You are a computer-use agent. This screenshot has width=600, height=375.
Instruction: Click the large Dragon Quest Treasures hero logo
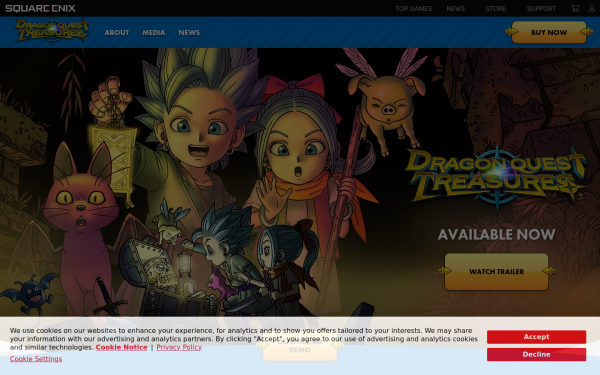496,176
